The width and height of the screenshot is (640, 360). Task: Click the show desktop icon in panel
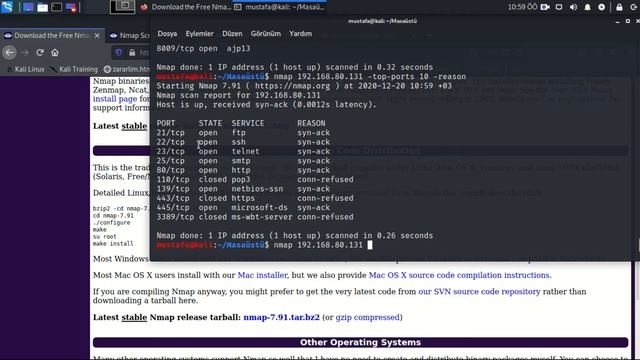coord(28,7)
